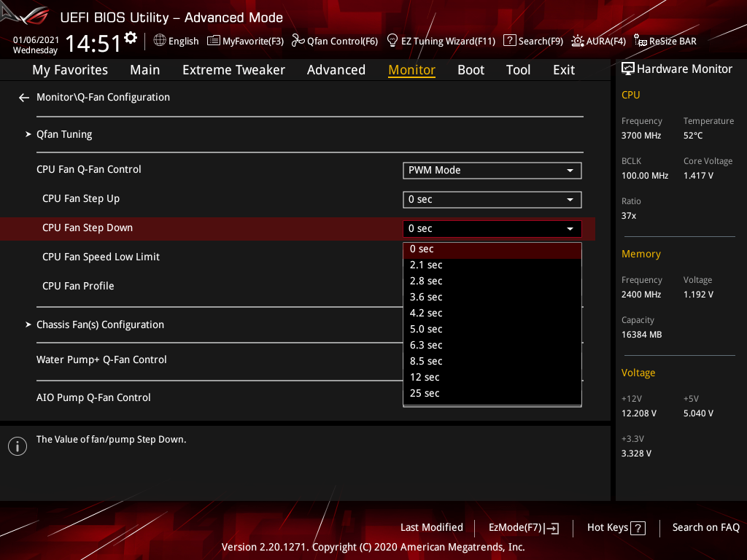Open CPU Fan Step Up dropdown
The width and height of the screenshot is (747, 560).
click(492, 200)
